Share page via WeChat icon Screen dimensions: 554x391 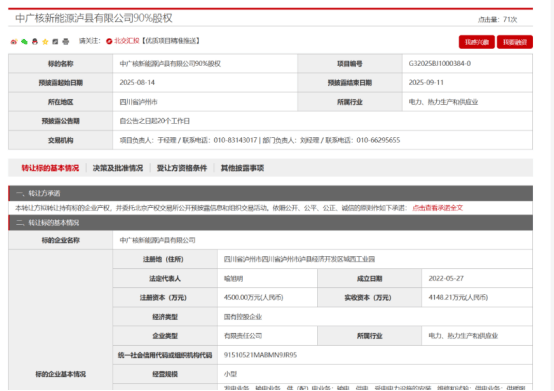click(24, 41)
